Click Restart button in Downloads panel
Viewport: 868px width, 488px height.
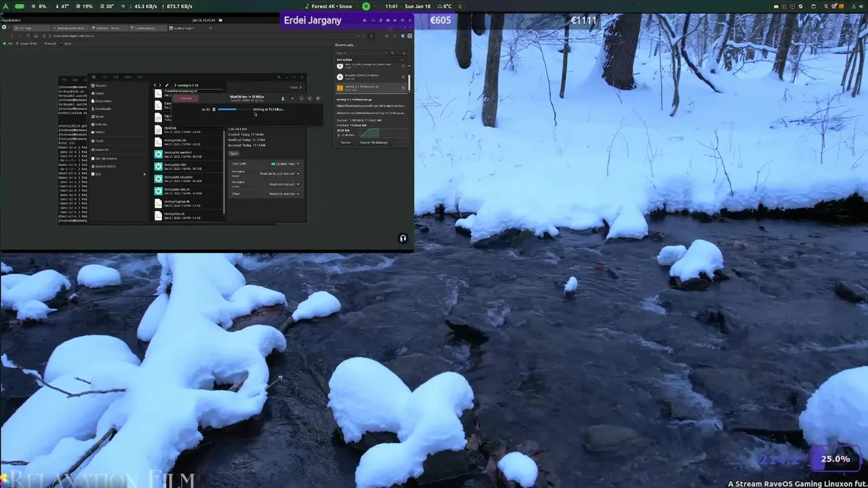(346, 142)
